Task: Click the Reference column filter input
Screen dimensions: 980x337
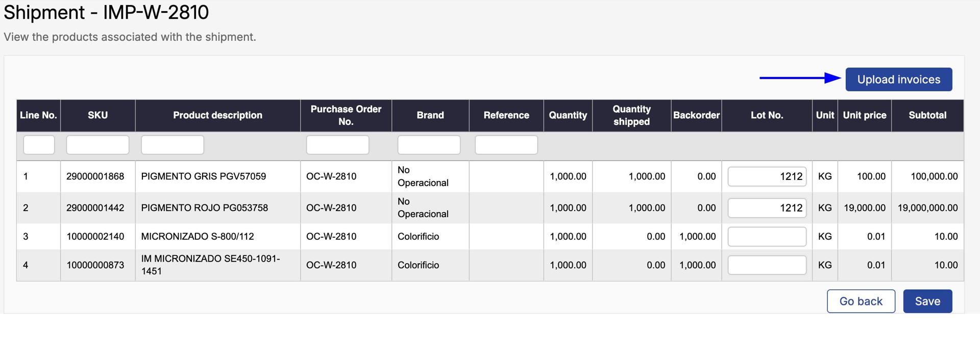Action: pos(506,145)
